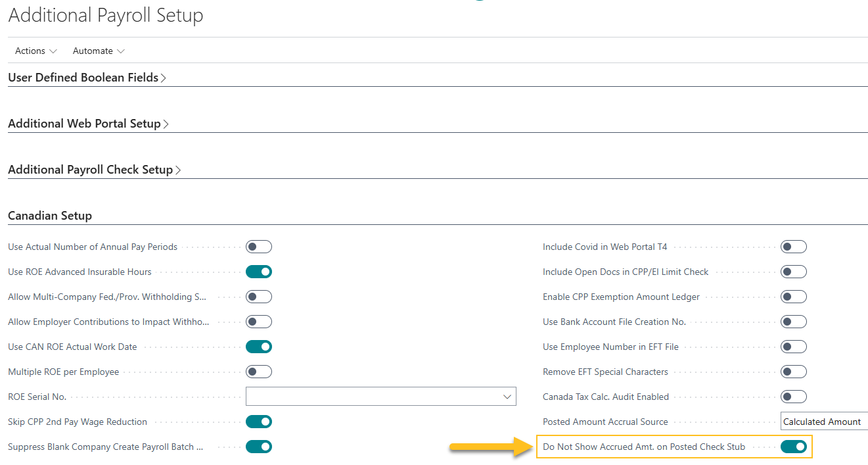
Task: Toggle Use Employee Number in EFT File
Action: tap(793, 347)
